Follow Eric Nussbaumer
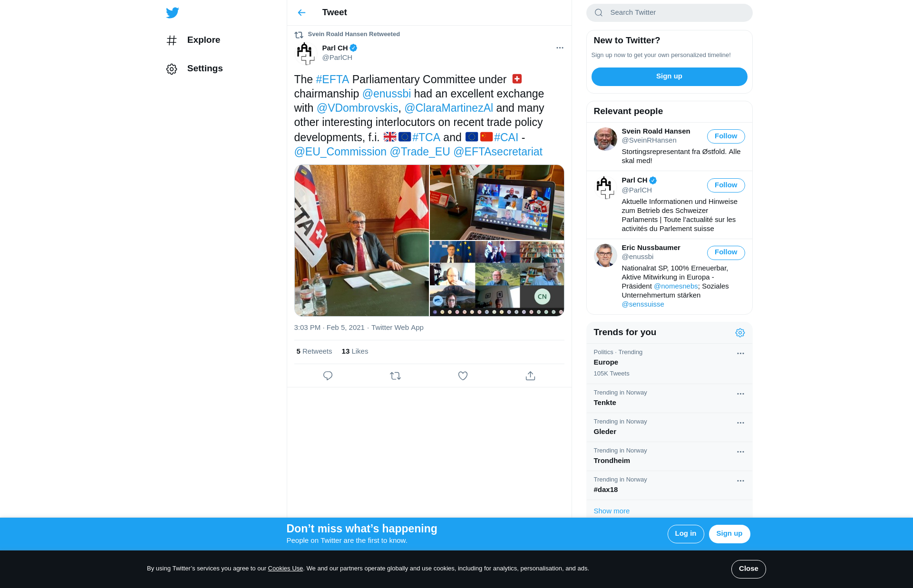Viewport: 913px width, 588px height. click(x=726, y=252)
